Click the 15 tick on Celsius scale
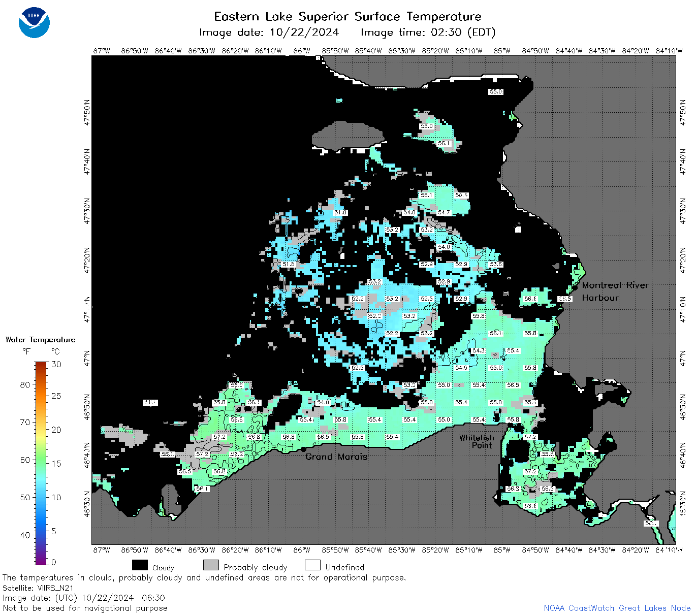 click(x=56, y=463)
